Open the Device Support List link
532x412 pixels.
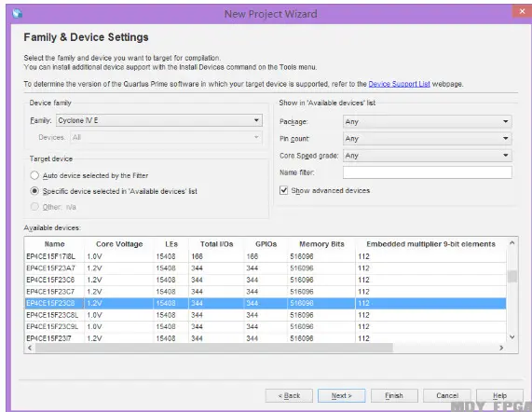click(399, 84)
